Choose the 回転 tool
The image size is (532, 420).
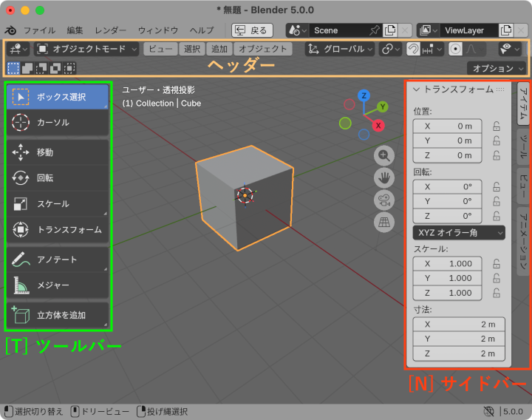[x=57, y=178]
